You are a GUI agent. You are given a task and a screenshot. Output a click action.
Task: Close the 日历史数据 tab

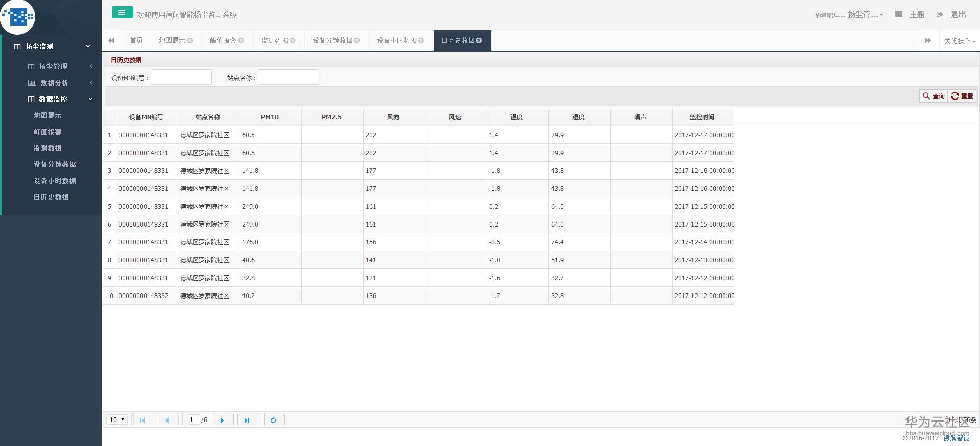(x=479, y=41)
